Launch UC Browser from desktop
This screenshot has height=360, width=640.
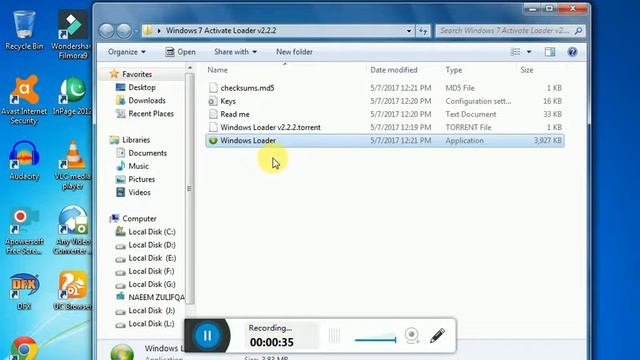[x=73, y=291]
